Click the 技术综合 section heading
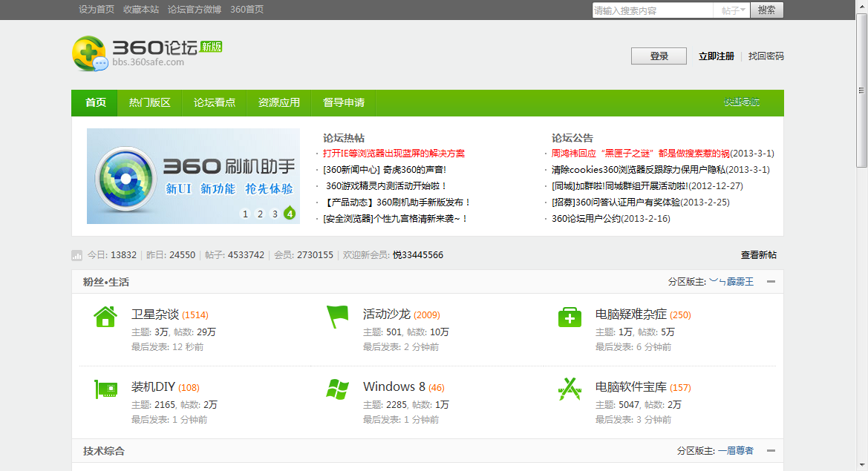The image size is (868, 471). (x=103, y=451)
